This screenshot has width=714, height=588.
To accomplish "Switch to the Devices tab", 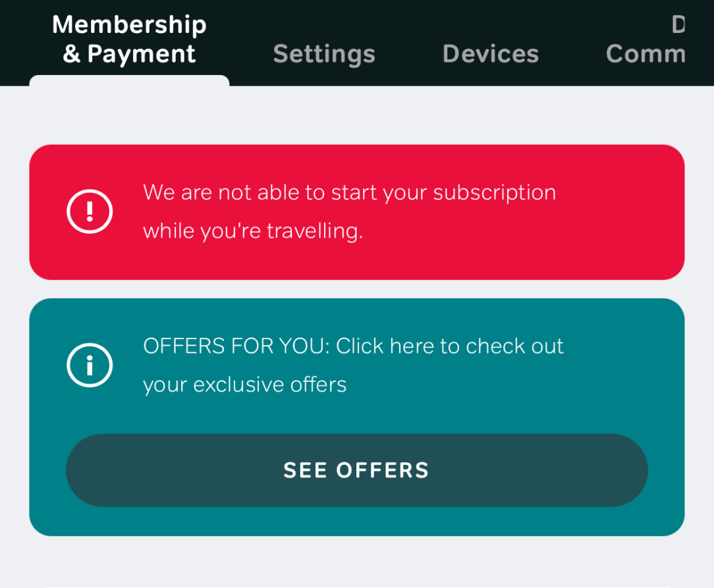I will point(491,54).
